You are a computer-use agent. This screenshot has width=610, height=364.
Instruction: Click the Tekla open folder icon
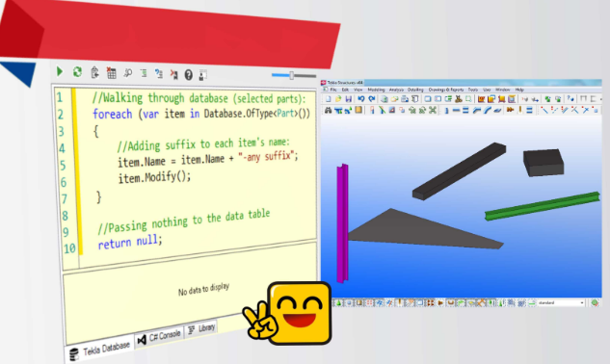338,99
